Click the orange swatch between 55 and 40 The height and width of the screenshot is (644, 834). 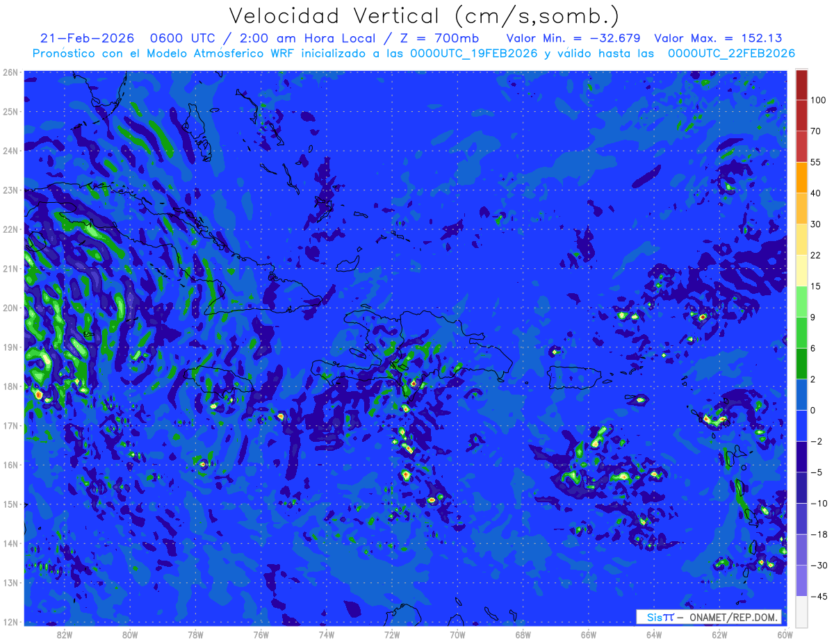tap(801, 177)
